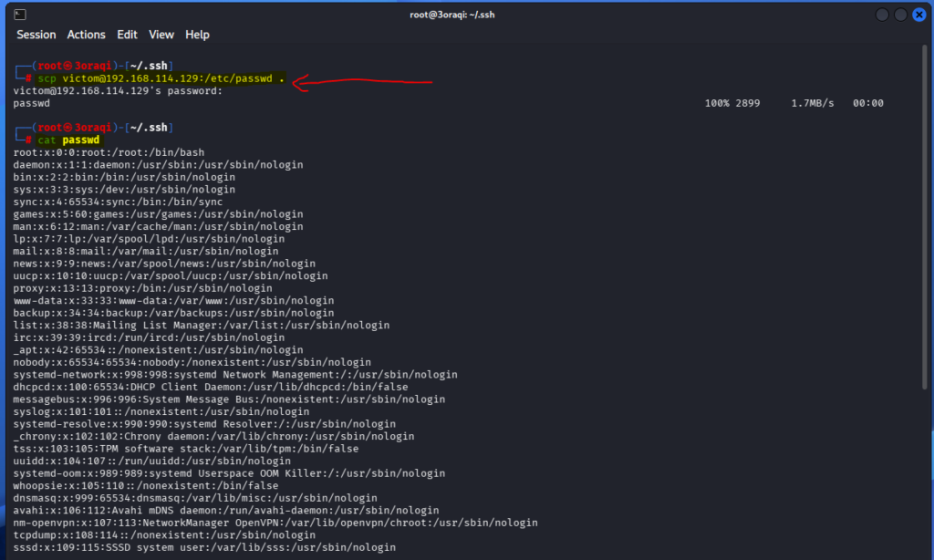Click the red hand-drawn arrow annotation

click(x=365, y=82)
